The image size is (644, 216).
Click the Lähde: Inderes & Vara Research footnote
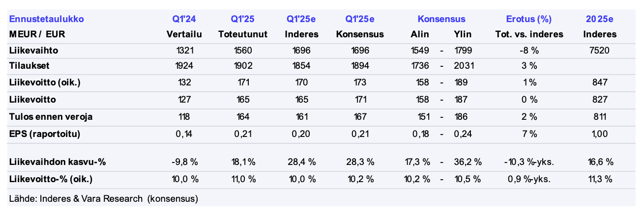pyautogui.click(x=104, y=199)
